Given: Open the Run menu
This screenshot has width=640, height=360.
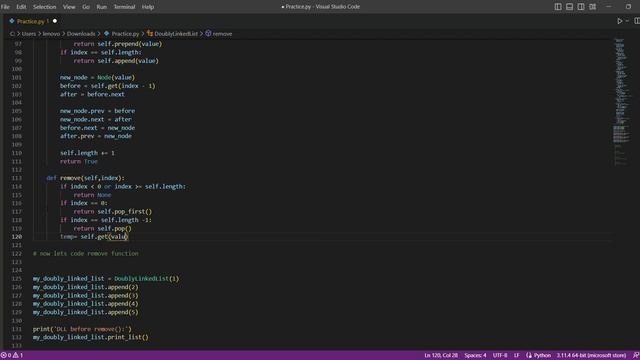Looking at the screenshot, I should [102, 7].
